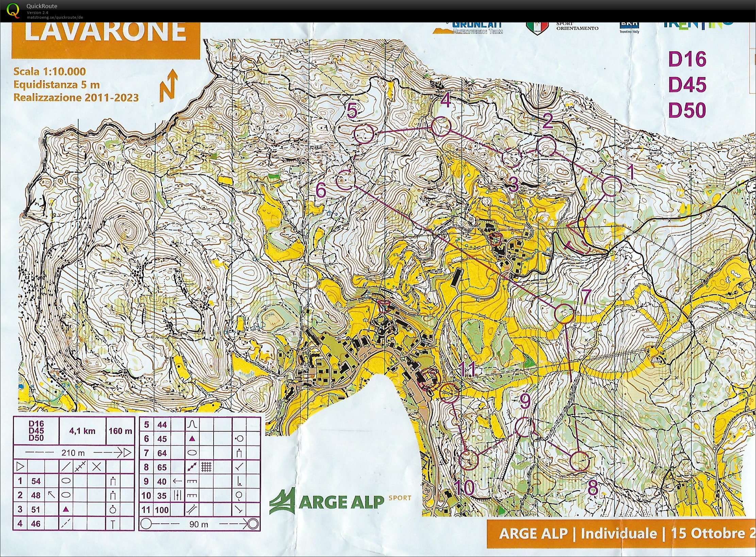The height and width of the screenshot is (557, 756).
Task: Click the Scala 1:10.000 text
Action: click(x=49, y=71)
